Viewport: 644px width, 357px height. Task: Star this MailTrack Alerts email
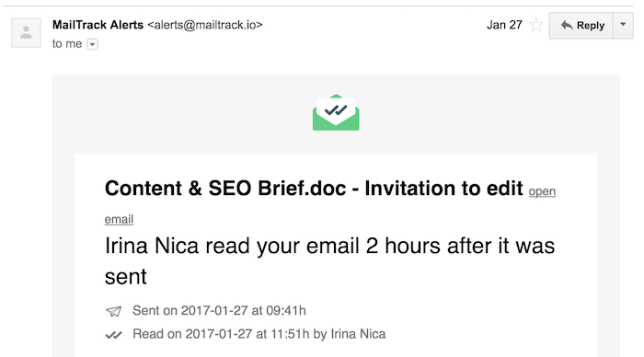535,25
